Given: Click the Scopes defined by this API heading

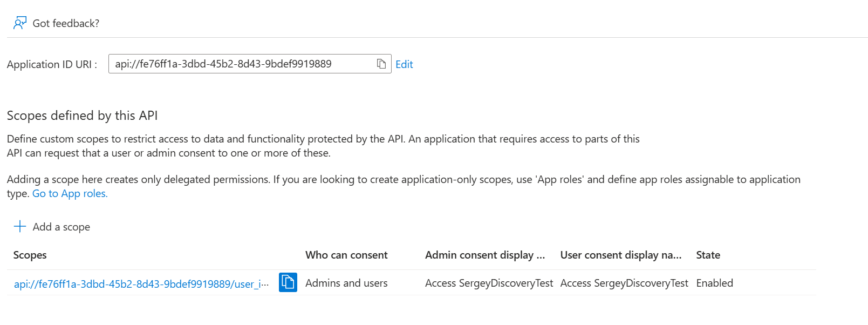Looking at the screenshot, I should click(x=82, y=116).
